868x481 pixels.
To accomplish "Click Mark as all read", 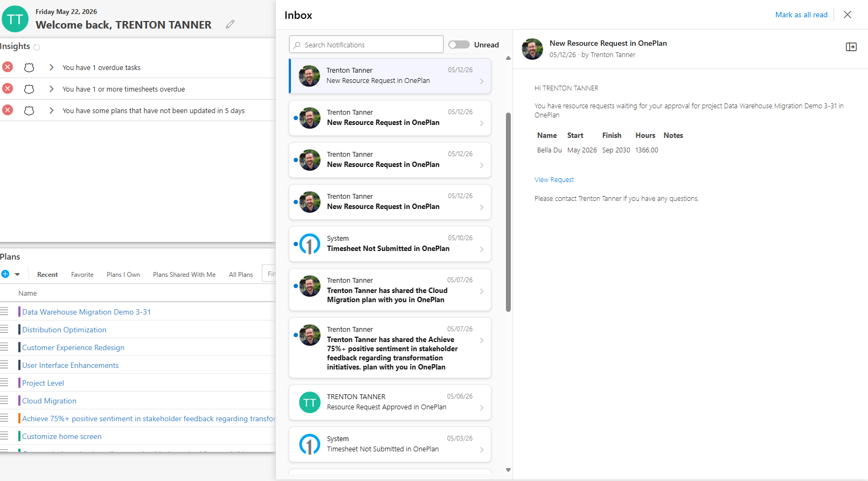I will [x=801, y=15].
